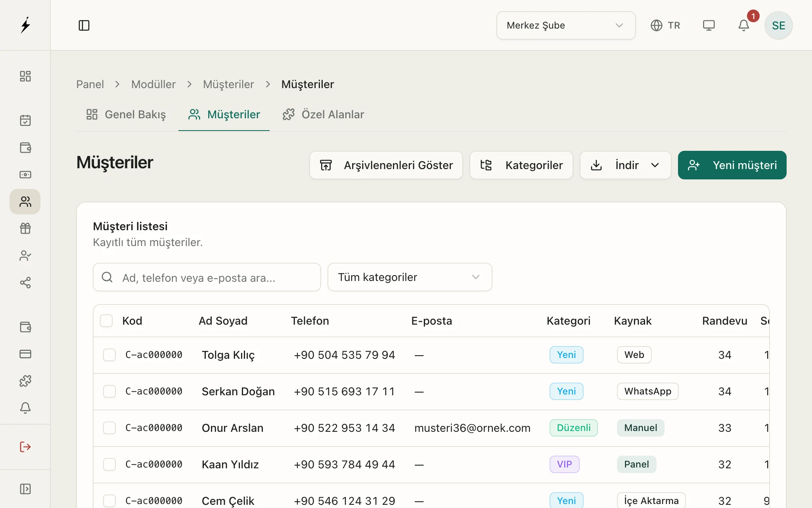Check the box for Tolga Kılıç

click(109, 355)
